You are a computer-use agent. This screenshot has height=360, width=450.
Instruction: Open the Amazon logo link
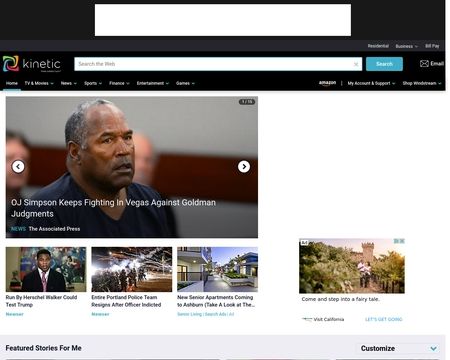pyautogui.click(x=327, y=83)
